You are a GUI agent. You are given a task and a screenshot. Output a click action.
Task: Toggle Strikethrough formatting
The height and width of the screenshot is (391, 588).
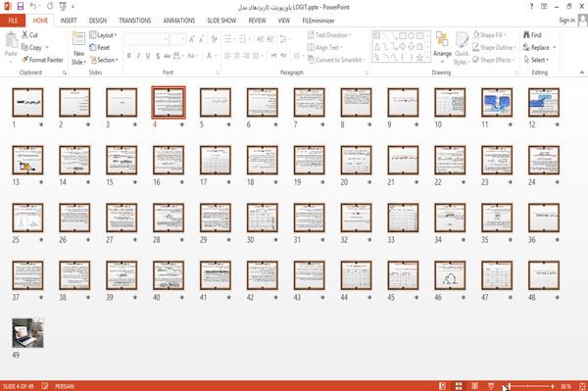coord(167,56)
